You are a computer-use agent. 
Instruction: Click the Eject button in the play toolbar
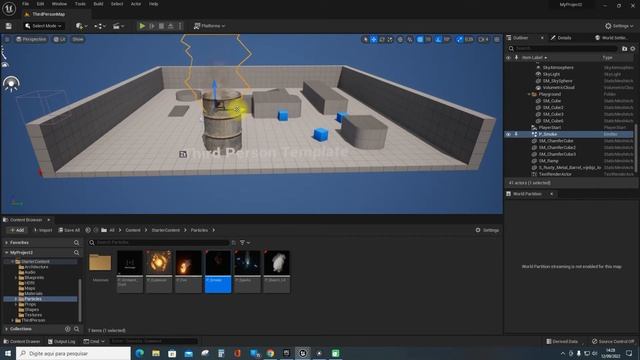pos(171,26)
